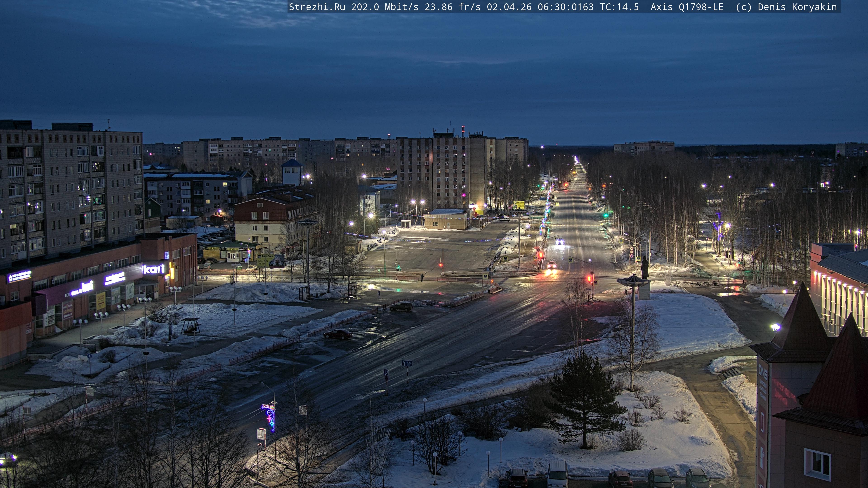This screenshot has width=868, height=488.
Task: Click the red traffic light beside the statue
Action: [590, 279]
